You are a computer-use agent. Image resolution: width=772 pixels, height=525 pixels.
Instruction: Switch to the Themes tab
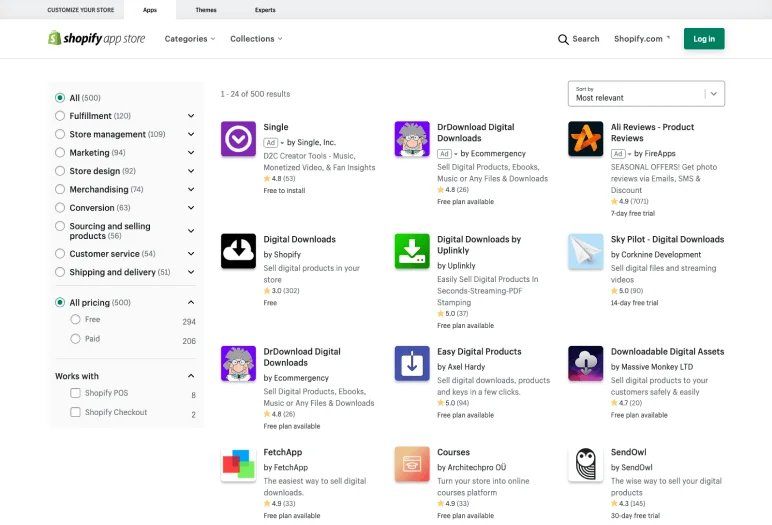206,10
